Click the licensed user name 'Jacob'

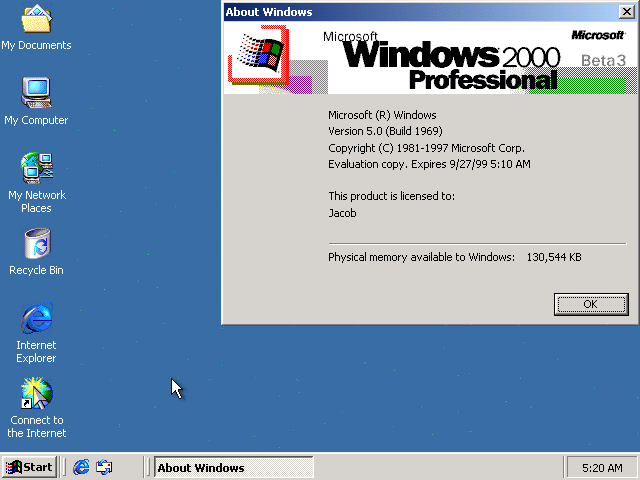342,213
